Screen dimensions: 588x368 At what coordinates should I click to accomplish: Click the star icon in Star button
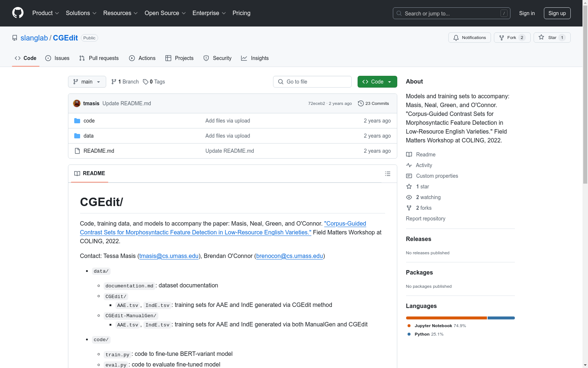point(541,37)
